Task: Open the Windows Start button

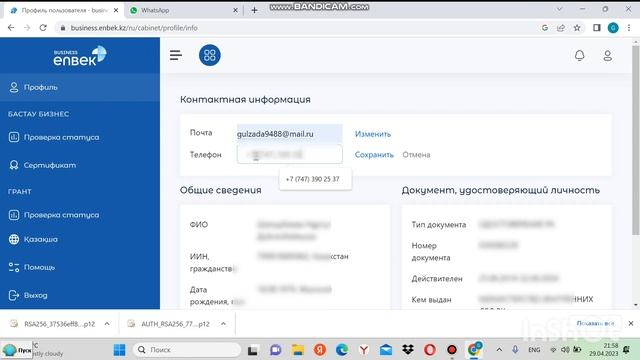Action: tap(119, 350)
